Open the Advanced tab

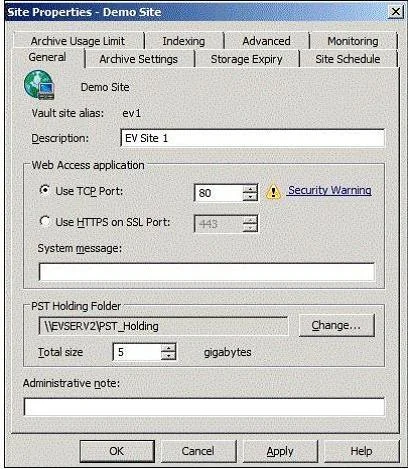[x=266, y=41]
